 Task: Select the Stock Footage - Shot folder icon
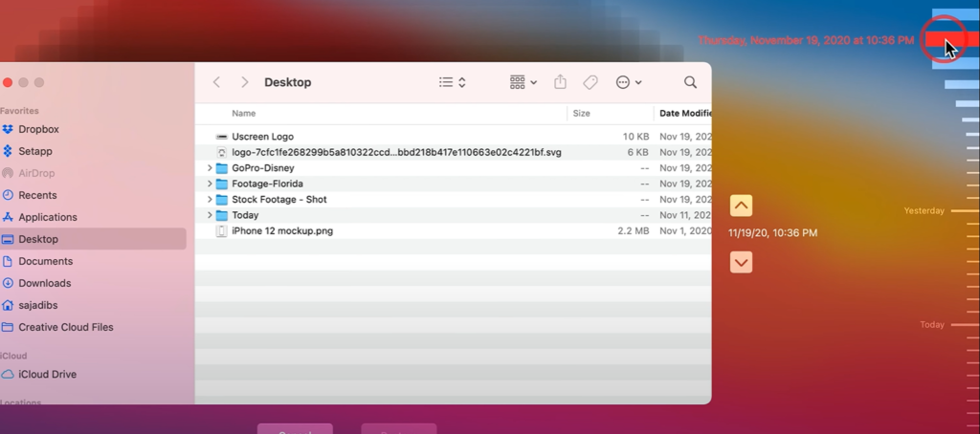221,199
